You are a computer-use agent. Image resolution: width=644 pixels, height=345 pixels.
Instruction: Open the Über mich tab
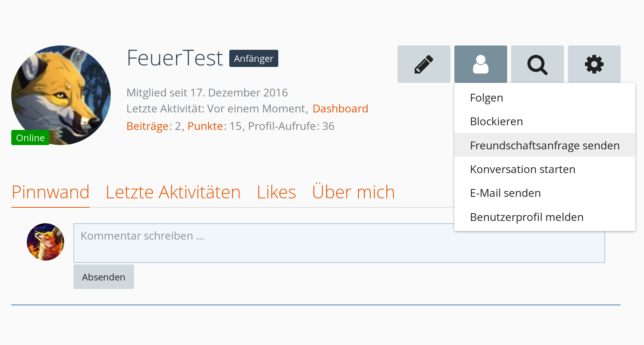pos(353,192)
